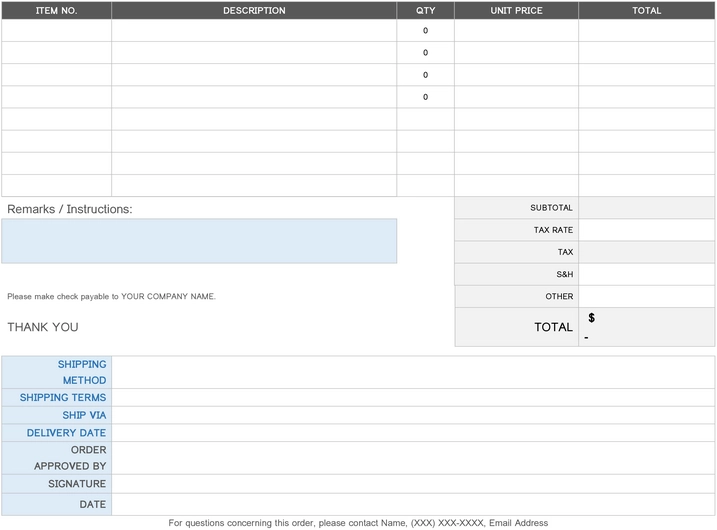Click the TOTAL column header

click(646, 11)
